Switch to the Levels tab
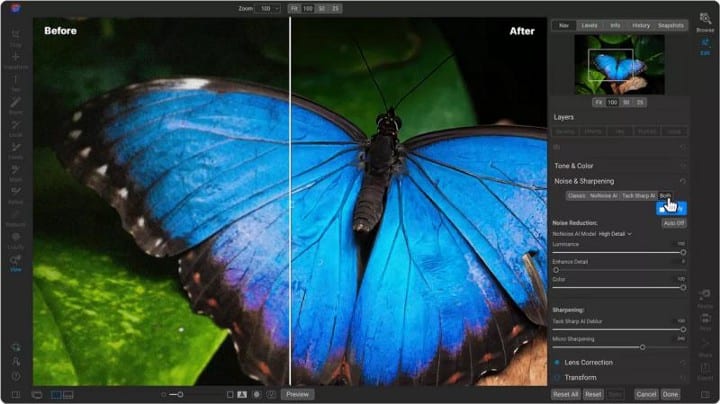 (x=589, y=26)
